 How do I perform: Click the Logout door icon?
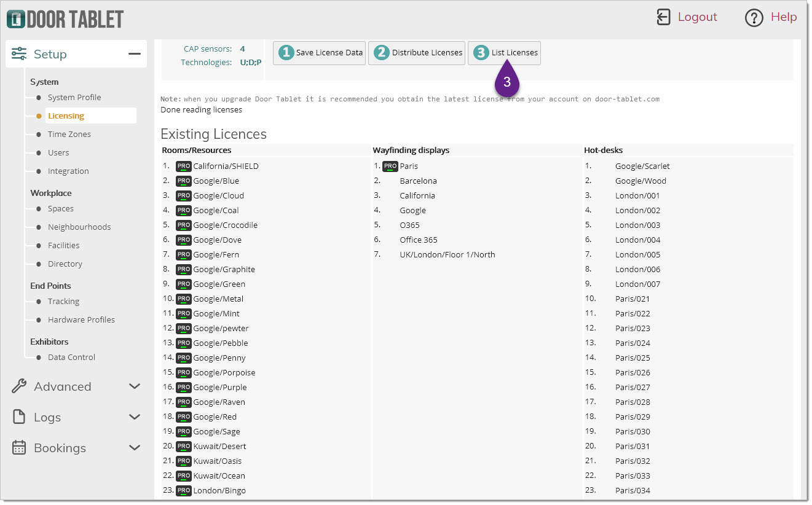pyautogui.click(x=663, y=17)
